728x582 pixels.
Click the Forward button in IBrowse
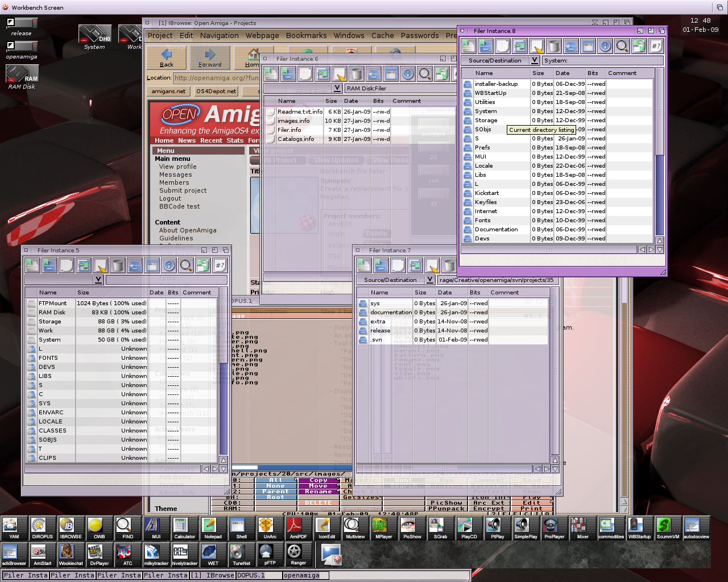[x=210, y=57]
